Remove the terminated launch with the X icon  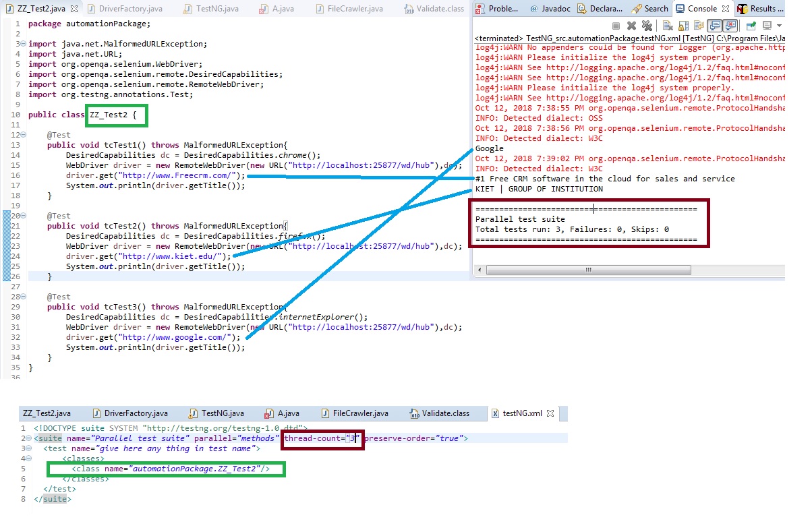(632, 25)
